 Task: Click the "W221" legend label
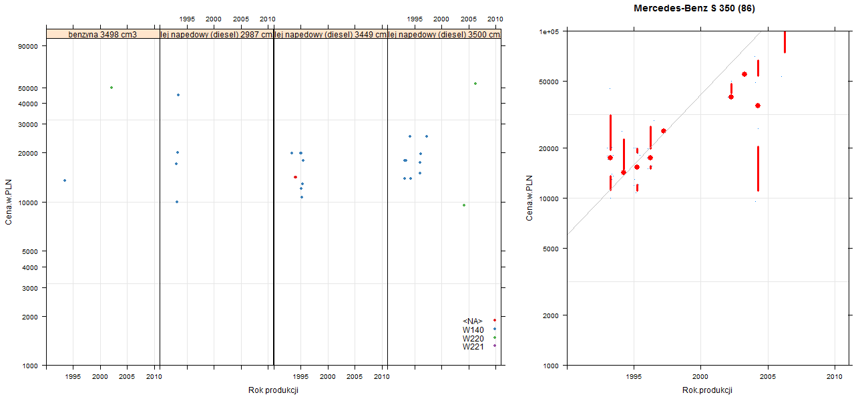tap(473, 347)
